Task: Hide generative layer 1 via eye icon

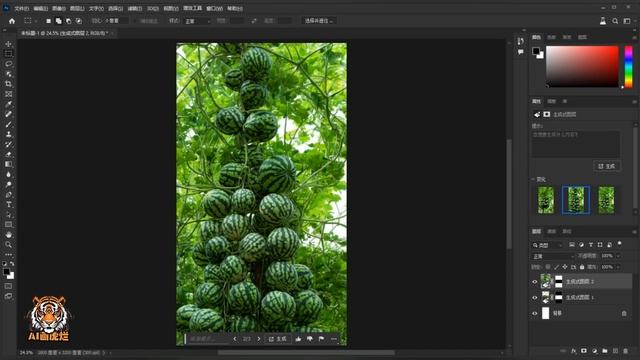Action: [x=535, y=298]
